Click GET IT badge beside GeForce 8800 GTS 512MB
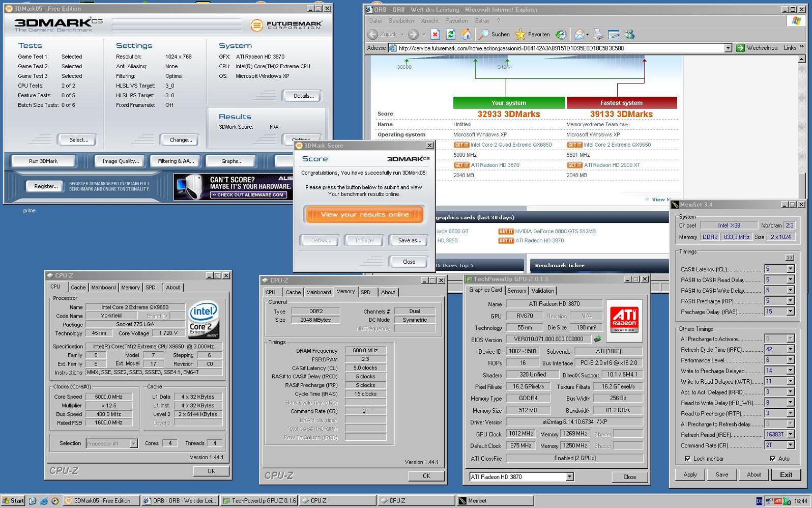Screen dimensions: 812x508 coord(506,231)
